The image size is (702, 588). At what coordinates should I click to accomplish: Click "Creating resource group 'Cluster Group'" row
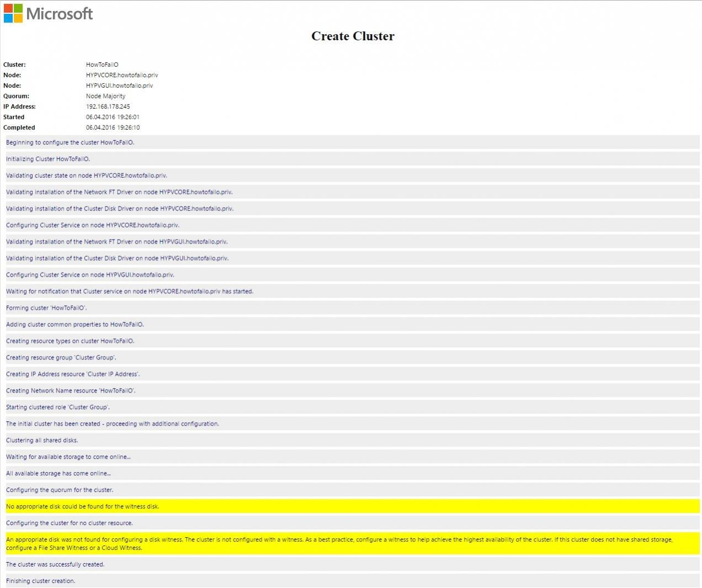(353, 358)
